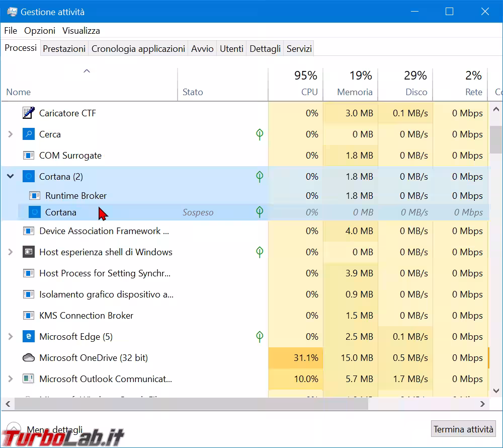
Task: Click the Caricatore CTF process icon
Action: (29, 113)
